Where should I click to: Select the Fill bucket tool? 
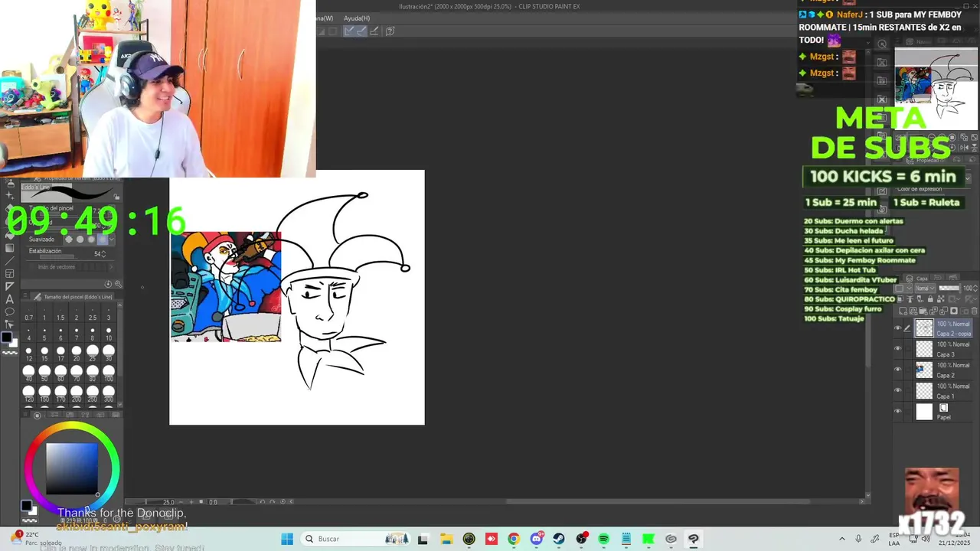pyautogui.click(x=9, y=235)
